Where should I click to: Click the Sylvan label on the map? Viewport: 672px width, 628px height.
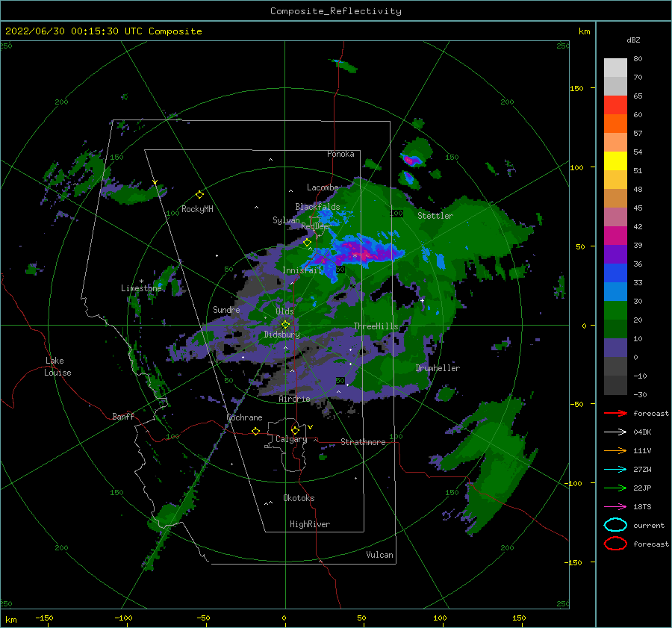(x=286, y=220)
